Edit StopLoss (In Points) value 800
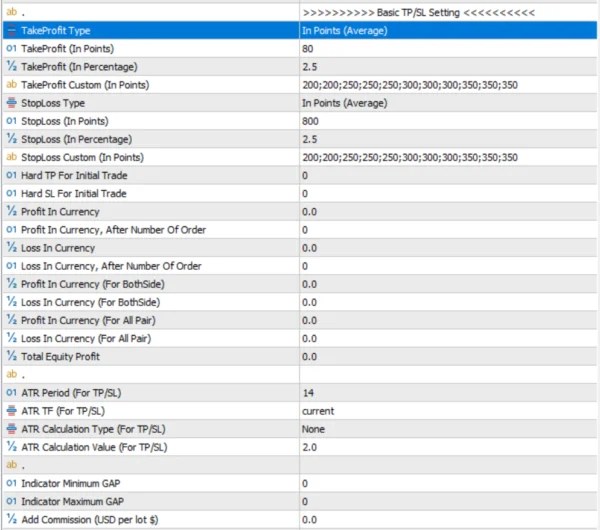Viewport: 600px width, 530px height. click(448, 121)
